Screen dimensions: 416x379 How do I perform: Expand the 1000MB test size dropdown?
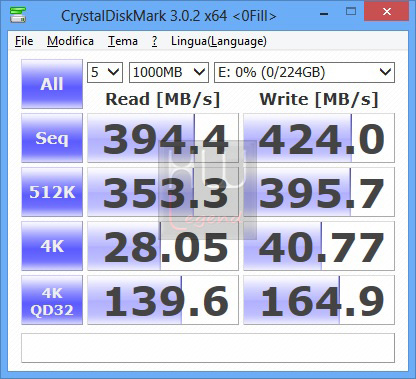click(169, 72)
